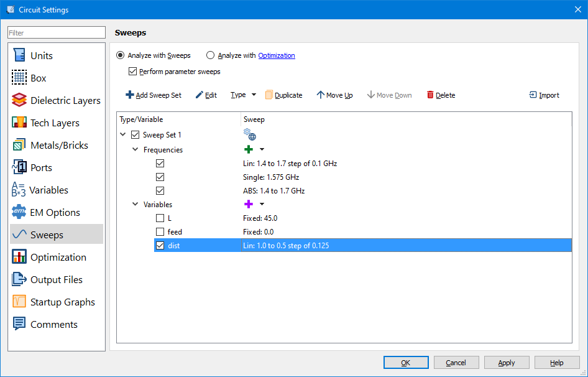Uncheck the Single 1.575 GHz checkbox
Image resolution: width=588 pixels, height=377 pixels.
pos(160,177)
